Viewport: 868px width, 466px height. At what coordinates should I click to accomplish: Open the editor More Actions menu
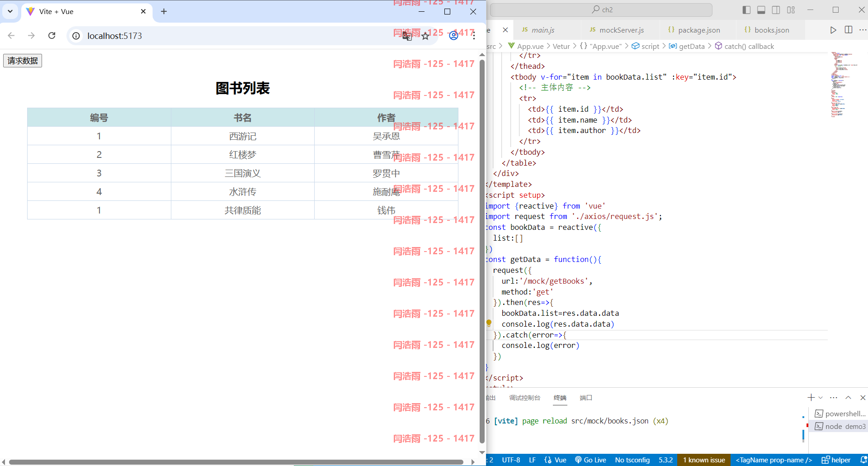click(863, 30)
